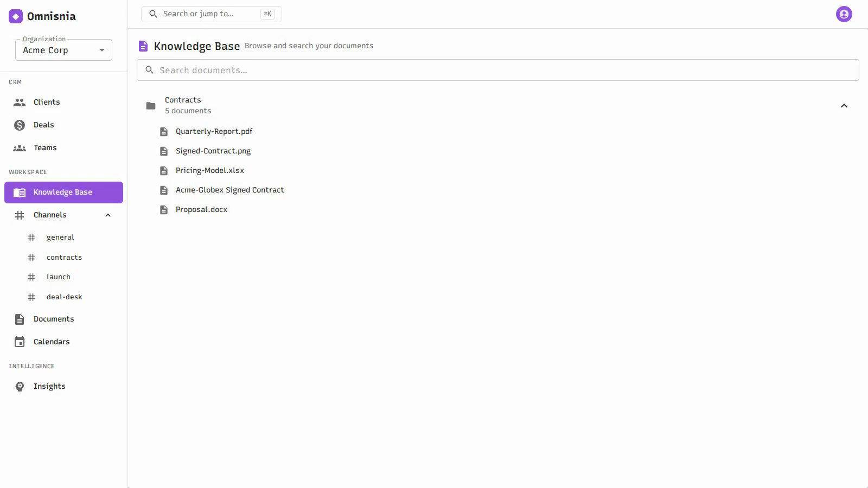
Task: Click the Contracts folder icon
Action: tap(151, 106)
